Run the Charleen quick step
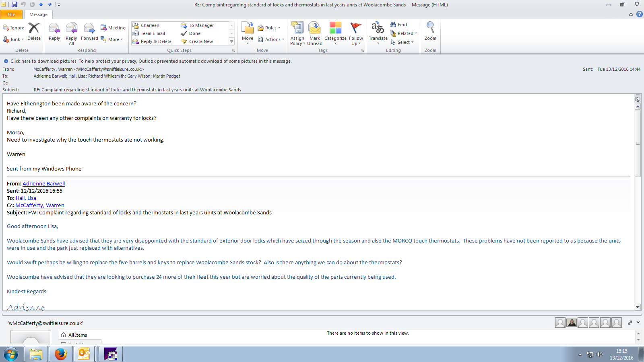644x362 pixels. point(146,25)
